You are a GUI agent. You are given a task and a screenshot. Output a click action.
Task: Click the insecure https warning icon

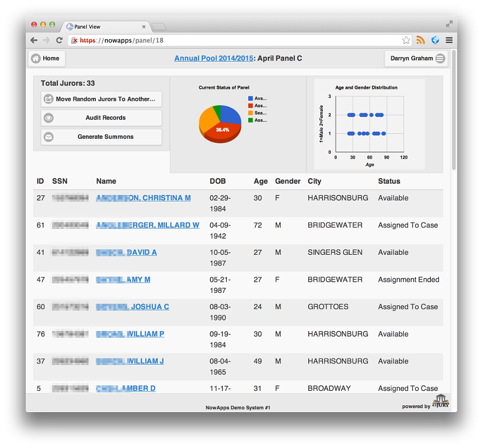tap(74, 40)
